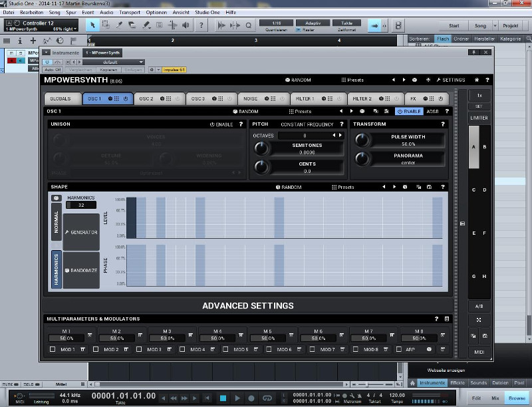Screen dimensions: 532x407
Task: Open presets grid icon on FILTER 1 tab
Action: (330, 98)
